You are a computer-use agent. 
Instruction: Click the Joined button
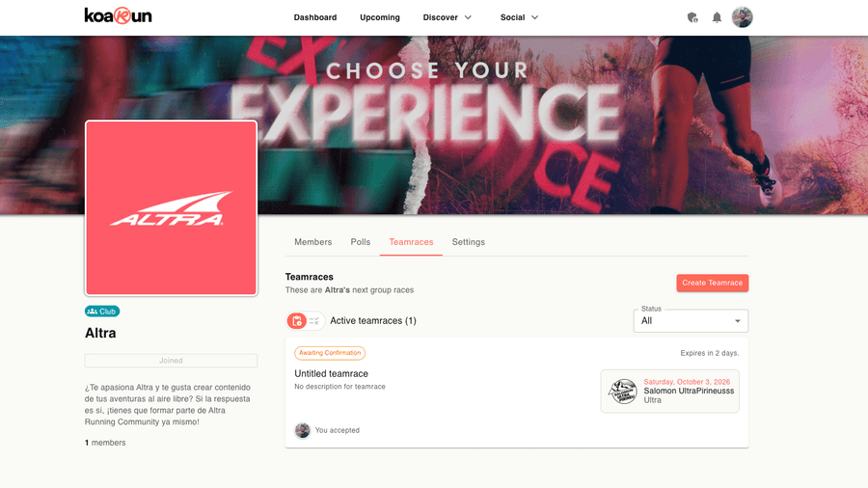pos(171,361)
